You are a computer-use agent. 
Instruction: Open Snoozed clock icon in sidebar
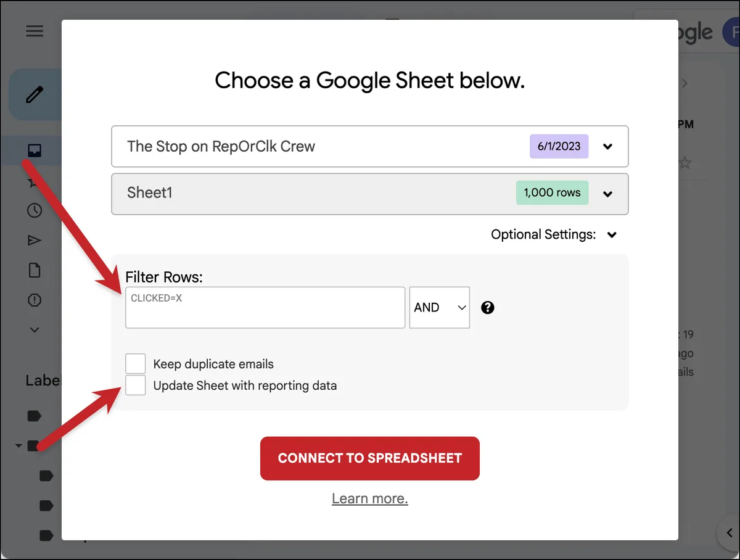(x=35, y=210)
